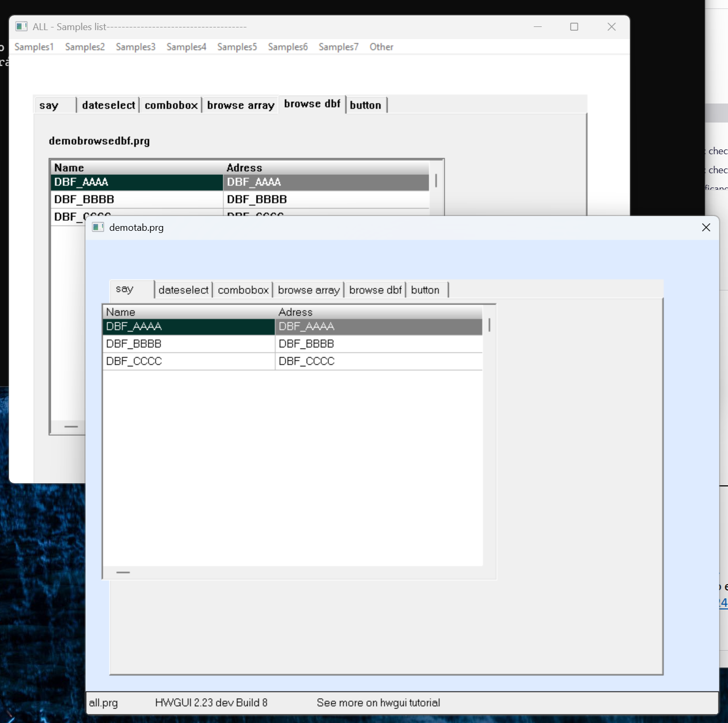This screenshot has height=723, width=728.
Task: Click vertical scrollbar thumb in demotab.prg browse
Action: point(489,325)
